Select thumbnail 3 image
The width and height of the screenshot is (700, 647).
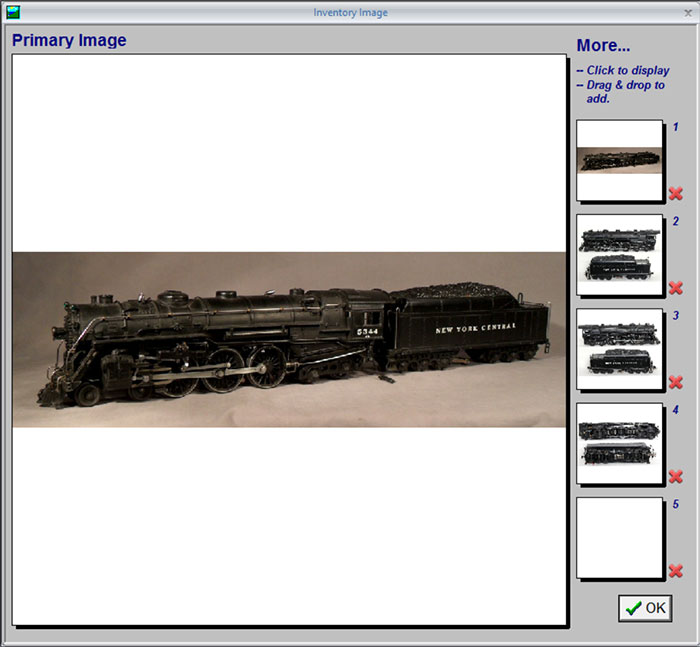619,349
